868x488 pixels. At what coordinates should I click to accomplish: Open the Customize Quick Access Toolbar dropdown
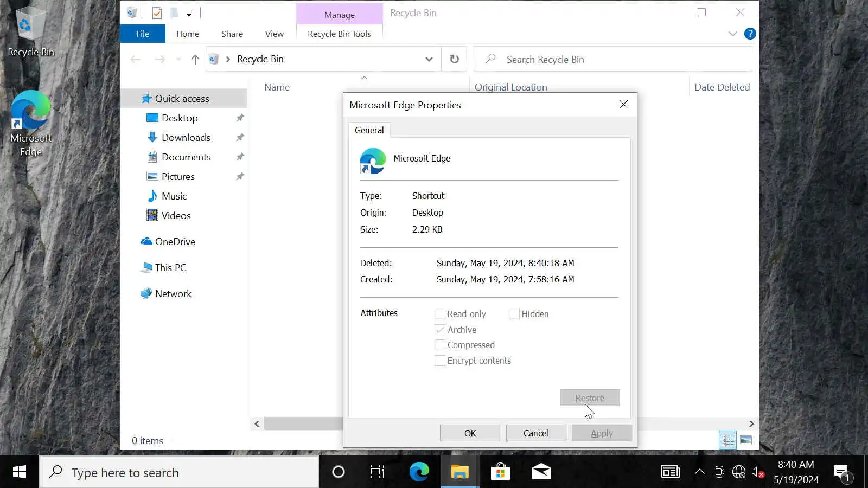[189, 14]
